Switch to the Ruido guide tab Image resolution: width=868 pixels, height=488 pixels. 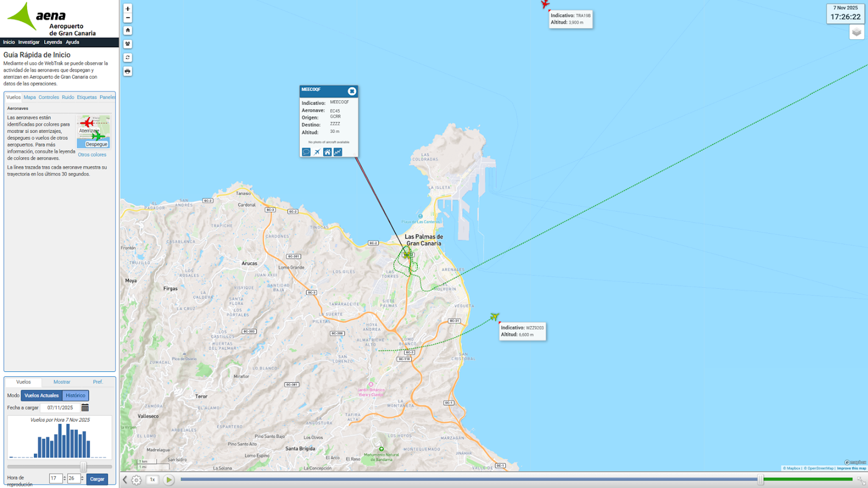68,98
